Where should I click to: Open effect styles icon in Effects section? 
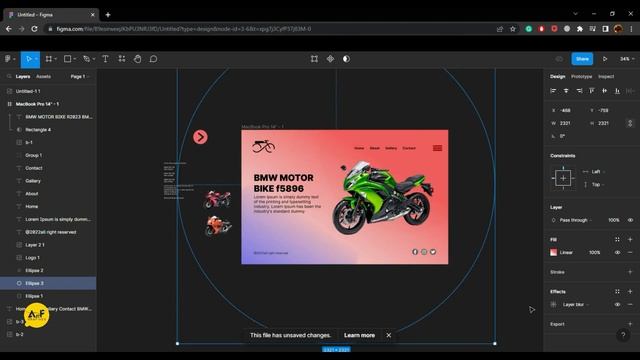pos(617,291)
